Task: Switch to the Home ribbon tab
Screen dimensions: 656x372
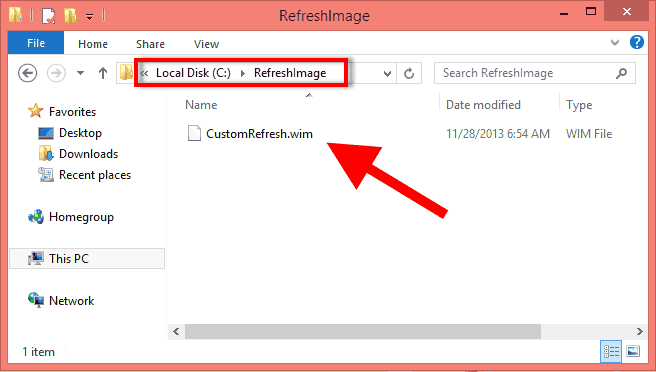Action: [93, 44]
